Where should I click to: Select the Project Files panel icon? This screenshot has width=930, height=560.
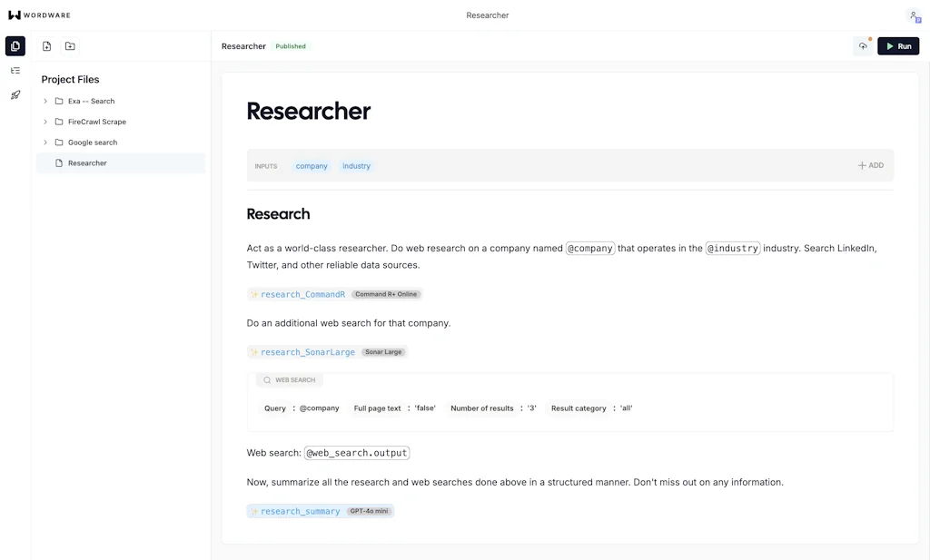click(x=15, y=45)
